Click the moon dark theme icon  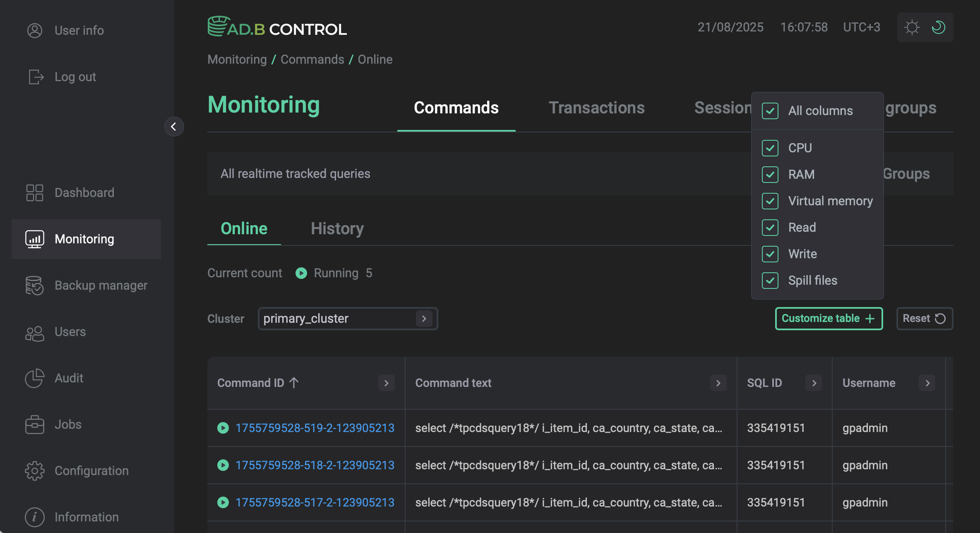[x=939, y=27]
